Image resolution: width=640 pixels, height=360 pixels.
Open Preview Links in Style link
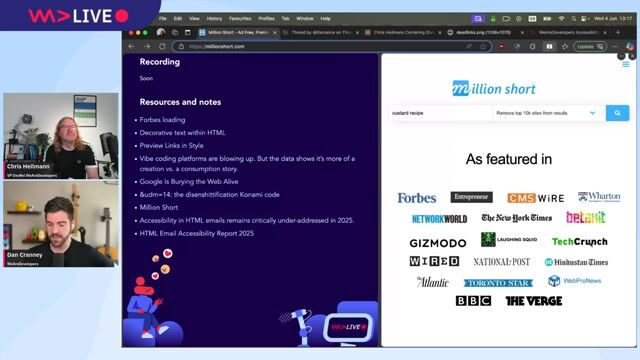pyautogui.click(x=171, y=146)
